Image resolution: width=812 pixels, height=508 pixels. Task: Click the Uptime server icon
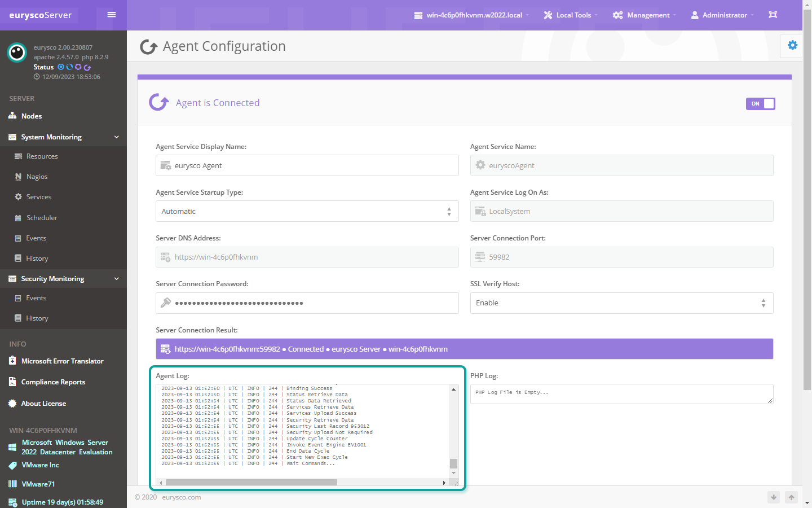coord(12,502)
